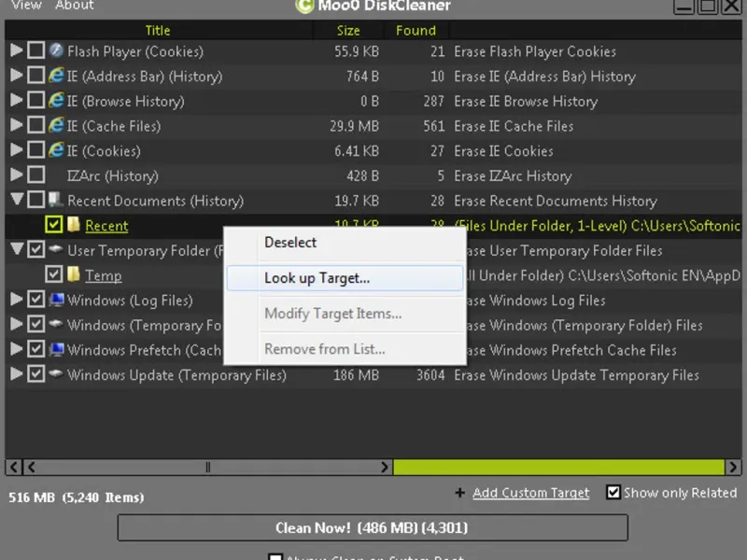Expand the IE (Cache Files) row
747x560 pixels.
(x=17, y=124)
